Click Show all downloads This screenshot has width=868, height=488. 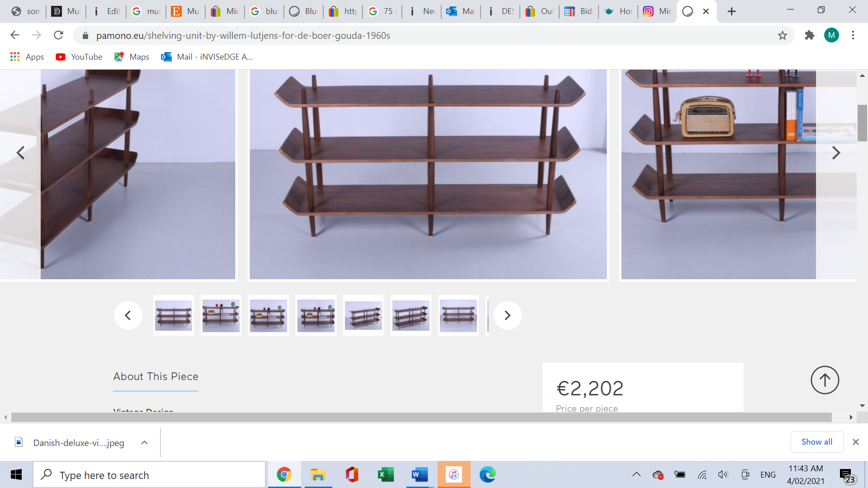816,442
